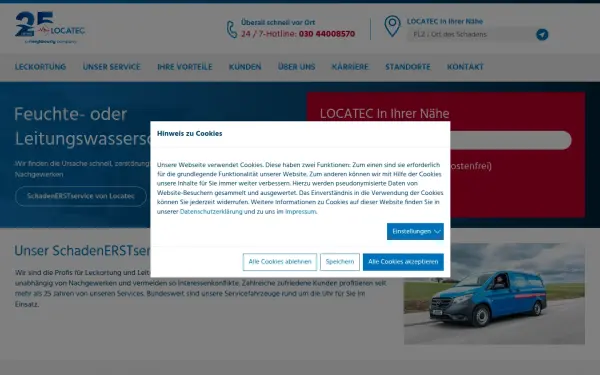Click the Hinweis zu Cookies heading

[189, 134]
